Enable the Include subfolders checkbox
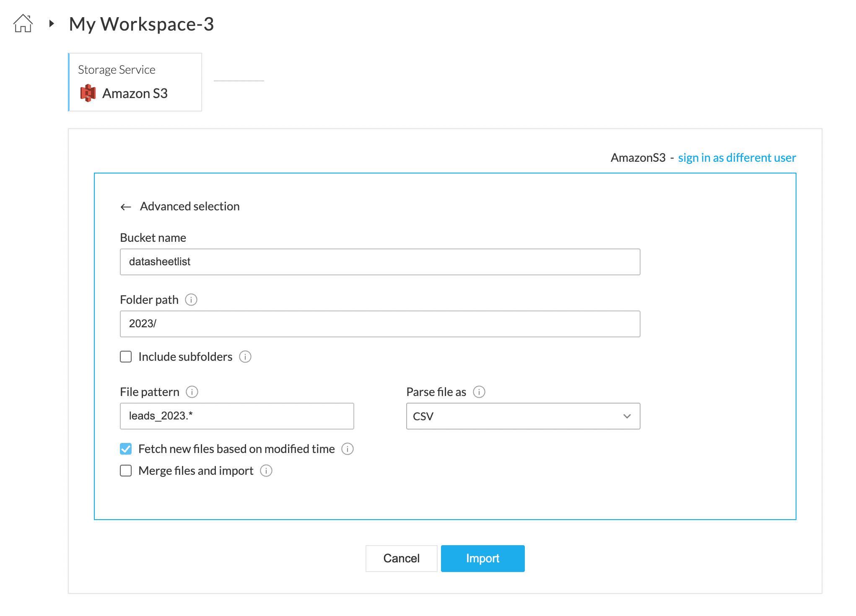The height and width of the screenshot is (616, 856). pyautogui.click(x=126, y=357)
